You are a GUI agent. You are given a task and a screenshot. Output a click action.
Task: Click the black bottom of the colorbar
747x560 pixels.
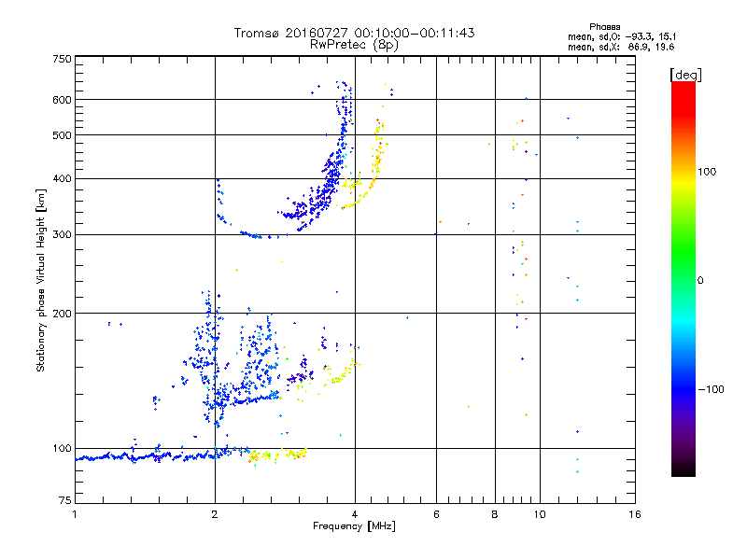pyautogui.click(x=684, y=473)
